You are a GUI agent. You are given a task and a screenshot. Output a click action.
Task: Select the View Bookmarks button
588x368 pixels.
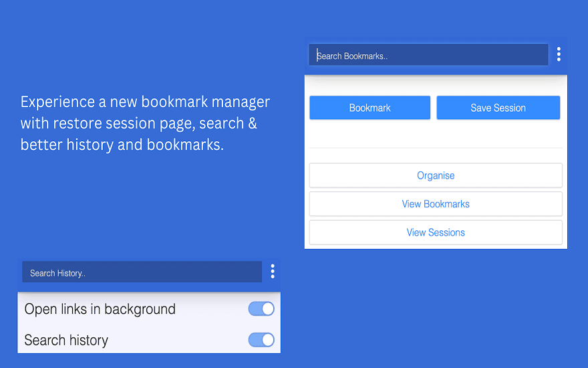[x=436, y=204]
